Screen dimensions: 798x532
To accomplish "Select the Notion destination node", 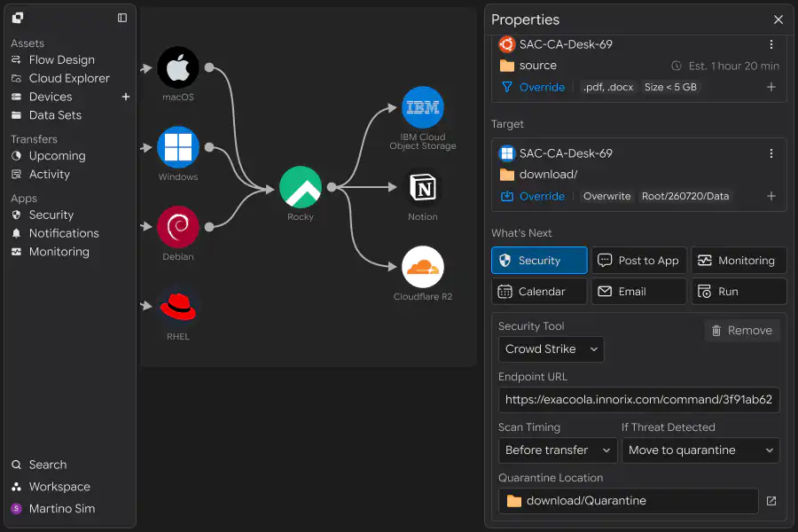I will coord(422,187).
